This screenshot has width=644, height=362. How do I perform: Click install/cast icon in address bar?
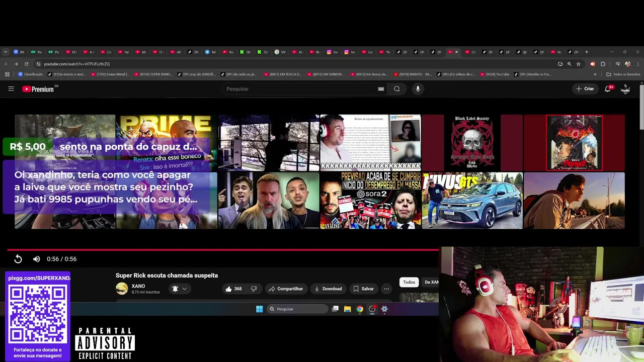point(560,64)
